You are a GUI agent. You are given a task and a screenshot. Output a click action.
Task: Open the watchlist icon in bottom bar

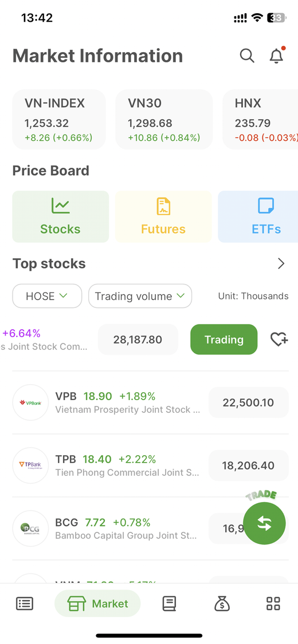pyautogui.click(x=25, y=603)
